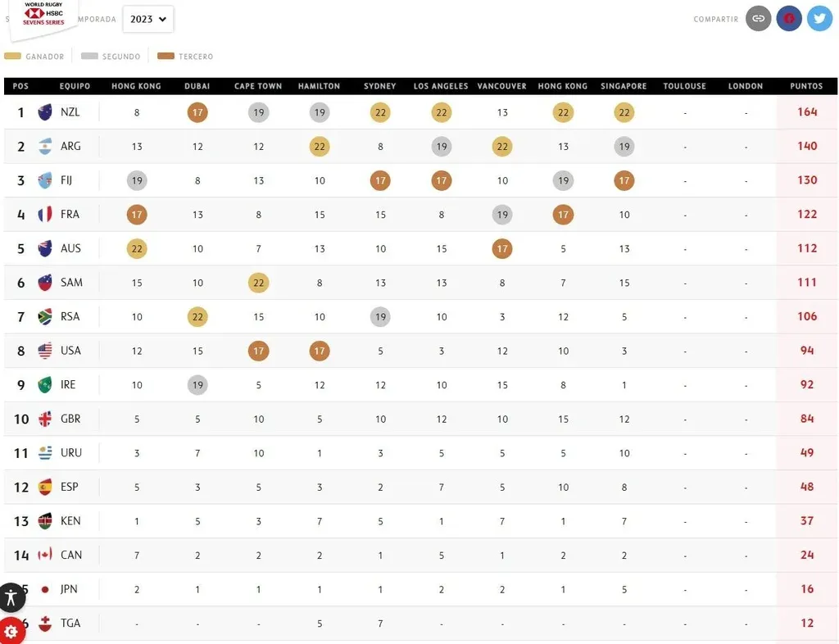
Task: Click the Canada flag icon
Action: [45, 555]
